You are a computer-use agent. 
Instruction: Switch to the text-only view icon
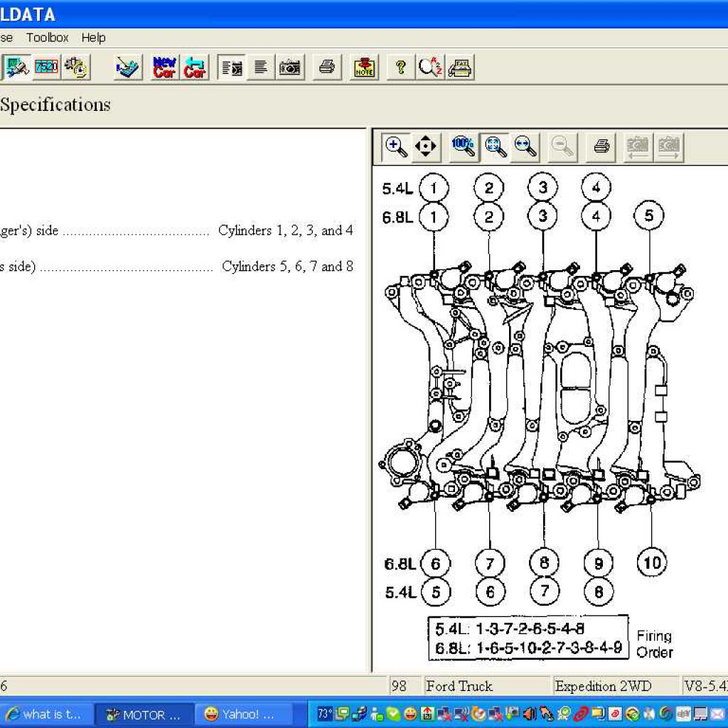tap(261, 68)
